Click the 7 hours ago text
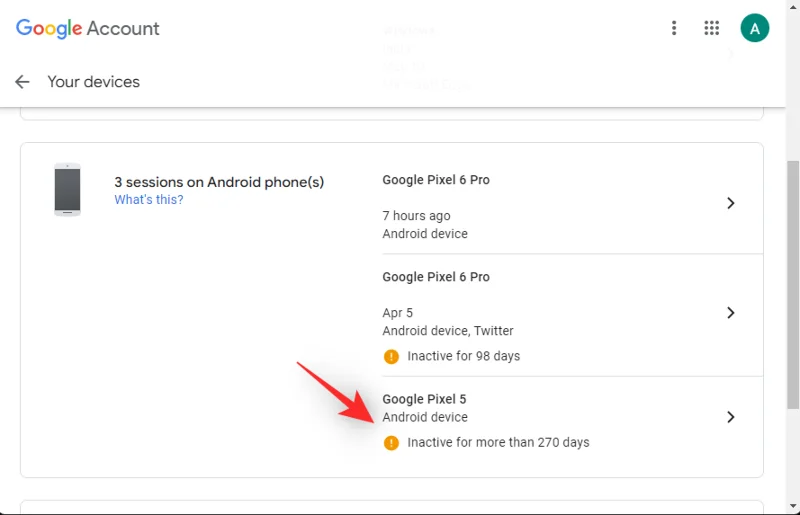The height and width of the screenshot is (515, 800). pyautogui.click(x=416, y=216)
